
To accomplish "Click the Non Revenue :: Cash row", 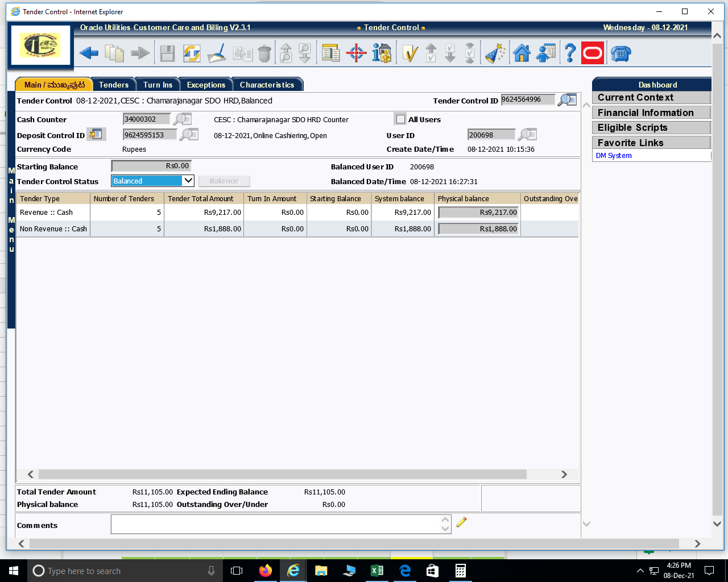I will point(297,229).
